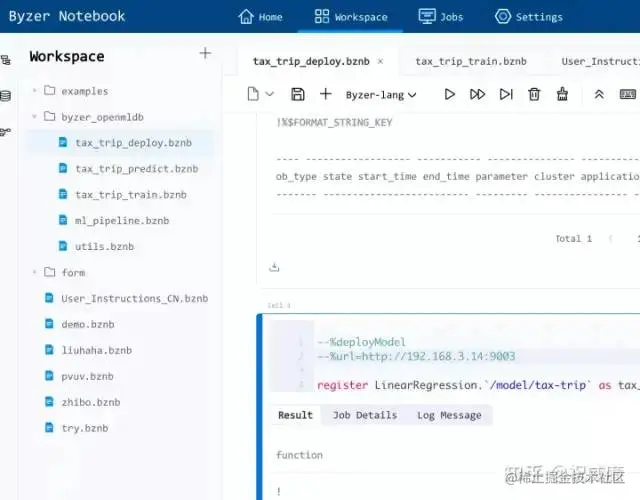640x500 pixels.
Task: Open the Byzer-lang language dropdown
Action: 381,95
